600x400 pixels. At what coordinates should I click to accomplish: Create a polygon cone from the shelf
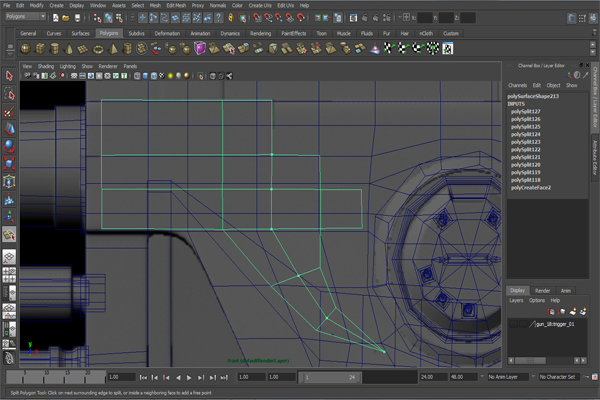[69, 49]
